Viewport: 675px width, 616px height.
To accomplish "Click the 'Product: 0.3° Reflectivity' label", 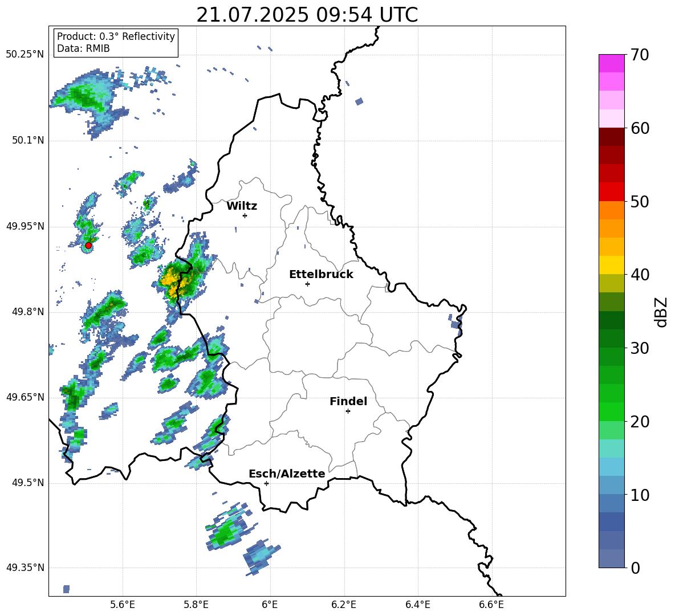I will click(116, 36).
